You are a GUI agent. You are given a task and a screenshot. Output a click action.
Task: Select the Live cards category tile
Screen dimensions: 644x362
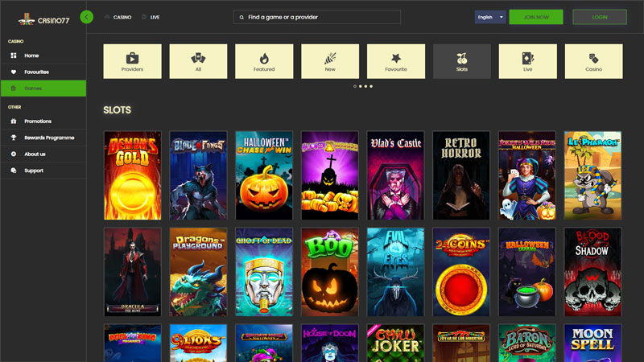(x=528, y=61)
